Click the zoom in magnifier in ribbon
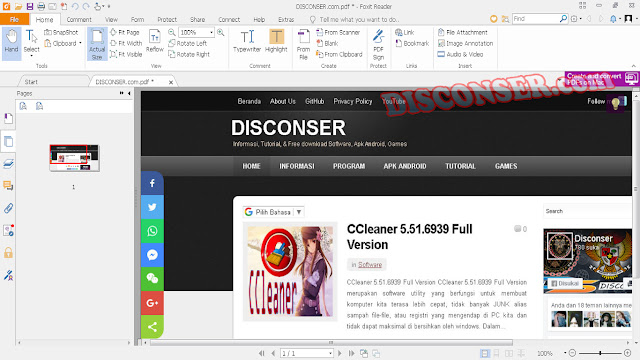The width and height of the screenshot is (640, 360). (x=221, y=32)
